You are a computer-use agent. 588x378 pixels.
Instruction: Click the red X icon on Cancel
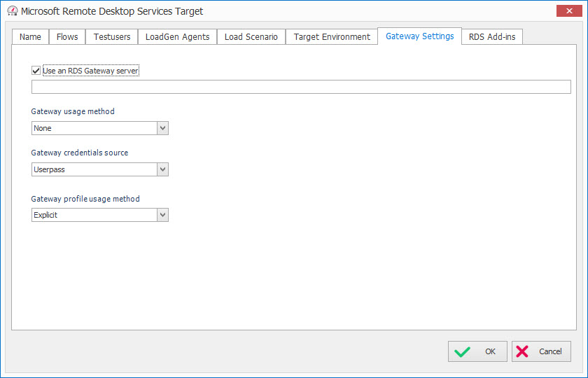522,351
